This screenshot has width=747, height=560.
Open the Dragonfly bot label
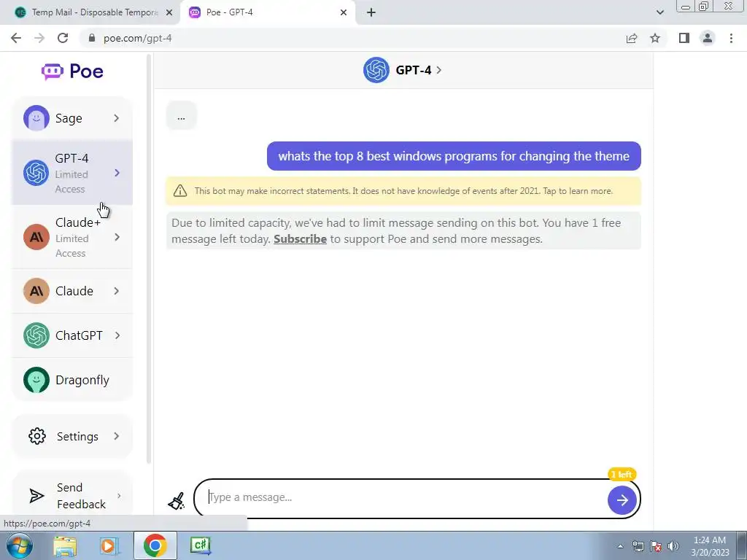(82, 380)
